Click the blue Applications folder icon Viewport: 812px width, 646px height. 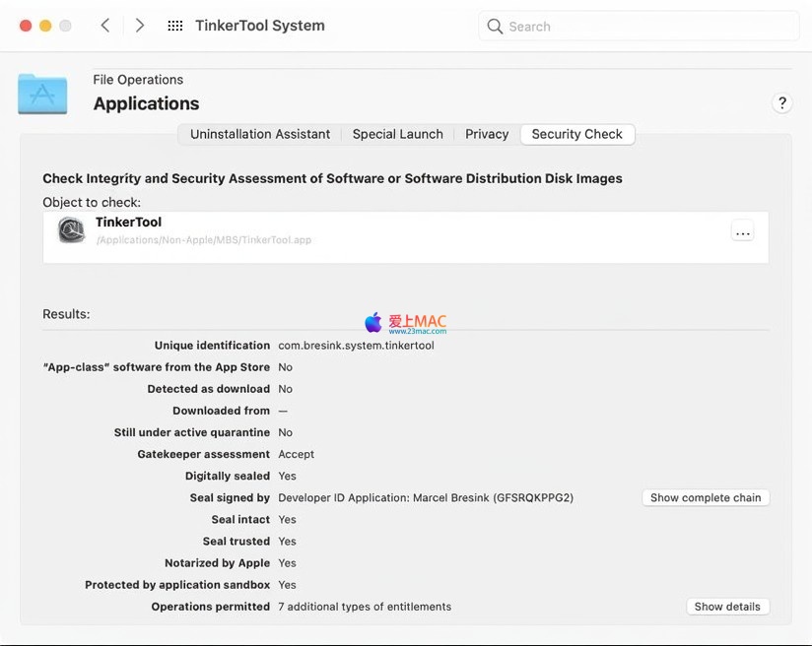(42, 94)
